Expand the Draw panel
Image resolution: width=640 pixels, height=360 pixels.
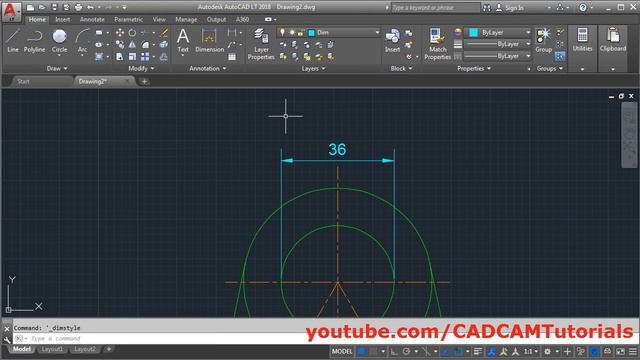57,68
